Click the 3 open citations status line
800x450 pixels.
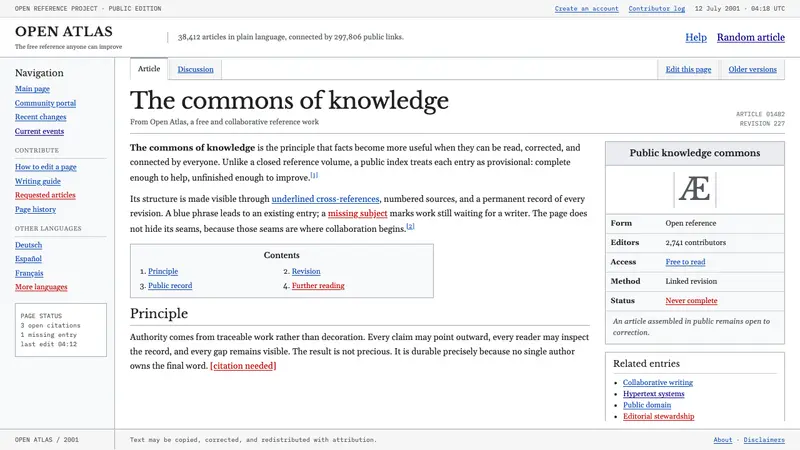point(51,326)
